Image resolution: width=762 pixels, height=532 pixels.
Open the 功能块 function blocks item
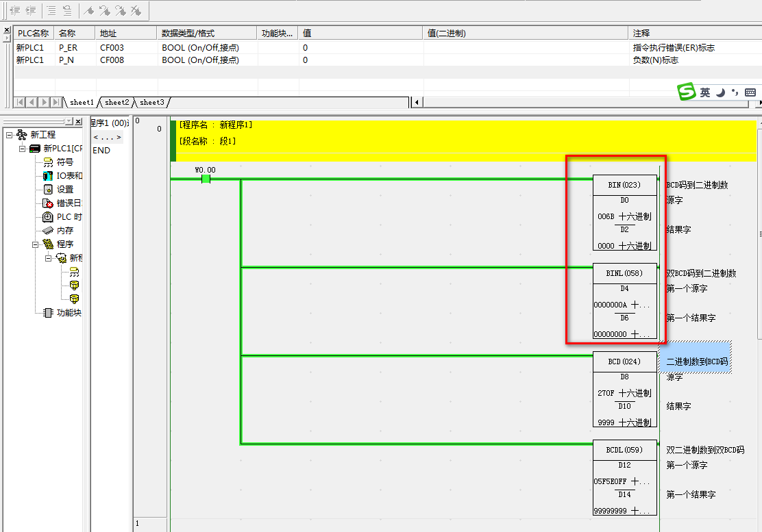click(69, 313)
